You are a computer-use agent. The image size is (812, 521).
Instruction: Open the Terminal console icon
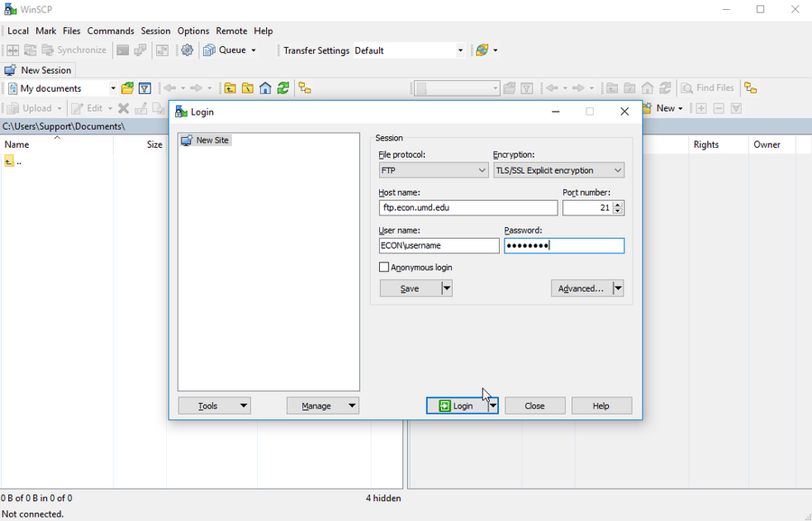tap(123, 50)
